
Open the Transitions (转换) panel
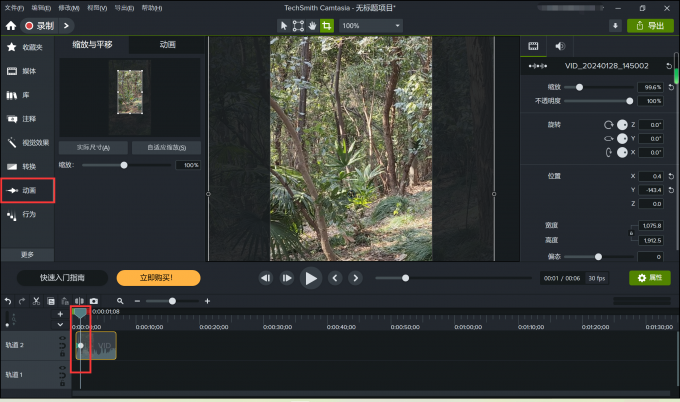(x=26, y=166)
